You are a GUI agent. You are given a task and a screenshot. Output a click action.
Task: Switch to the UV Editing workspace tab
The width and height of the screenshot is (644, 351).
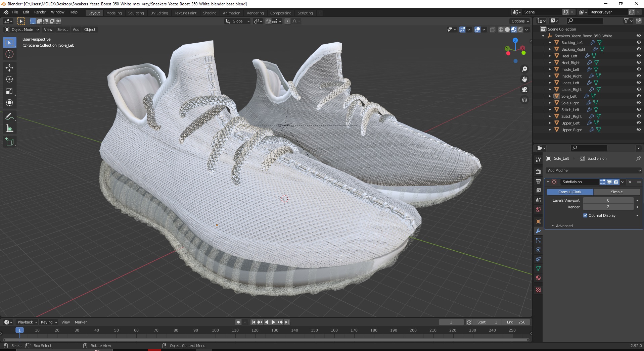tap(159, 13)
